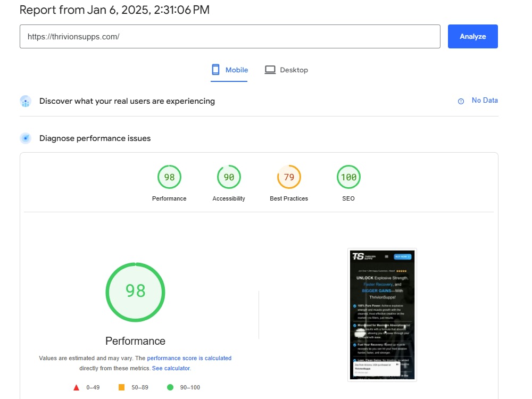Viewport: 532px width, 399px height.
Task: Select the 98 Performance score gauge
Action: 169,177
